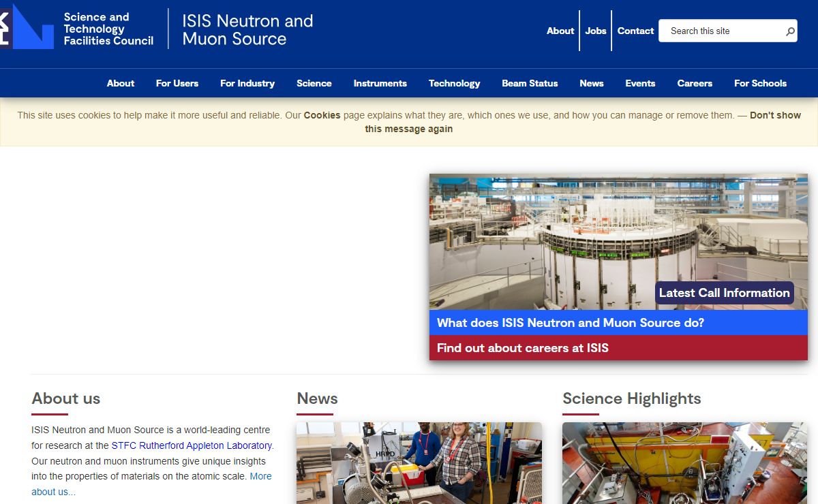Click the News section heading
This screenshot has width=818, height=504.
pyautogui.click(x=318, y=398)
